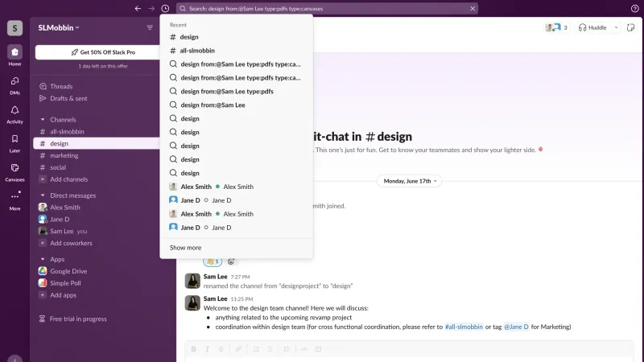Select recent search design from:@Sam Lee

(x=236, y=105)
